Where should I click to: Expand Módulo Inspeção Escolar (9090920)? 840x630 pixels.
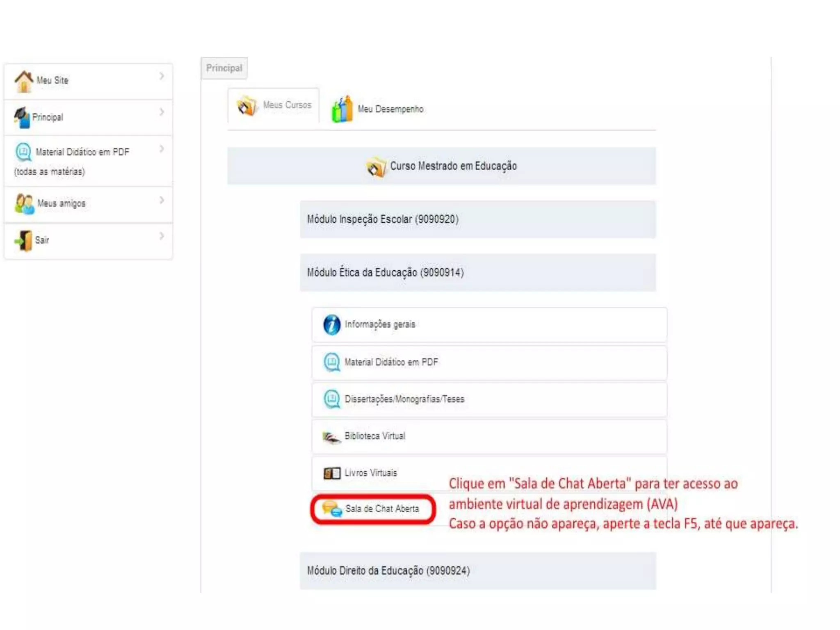478,219
